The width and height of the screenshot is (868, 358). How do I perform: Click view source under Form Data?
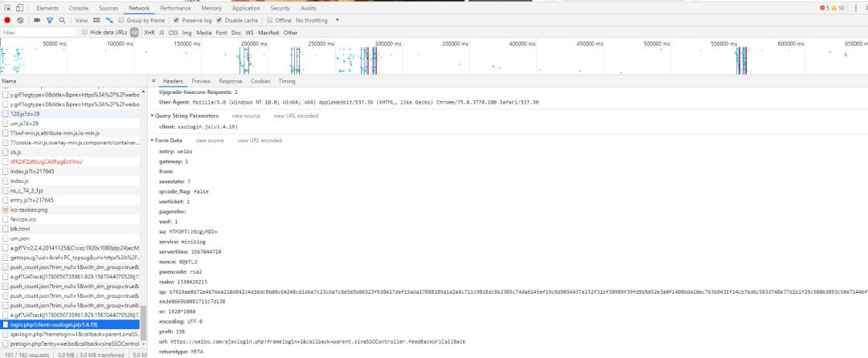tap(210, 140)
